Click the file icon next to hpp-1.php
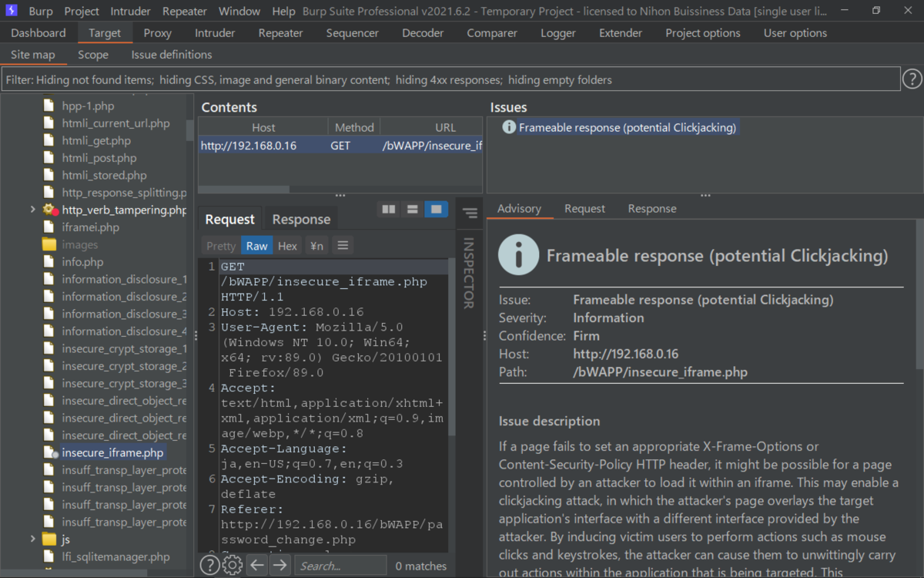 tap(49, 106)
